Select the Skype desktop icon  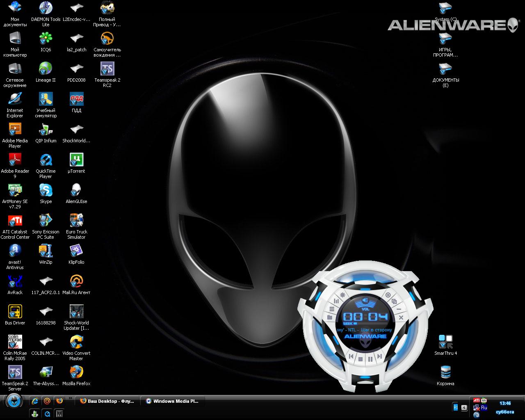click(x=46, y=194)
